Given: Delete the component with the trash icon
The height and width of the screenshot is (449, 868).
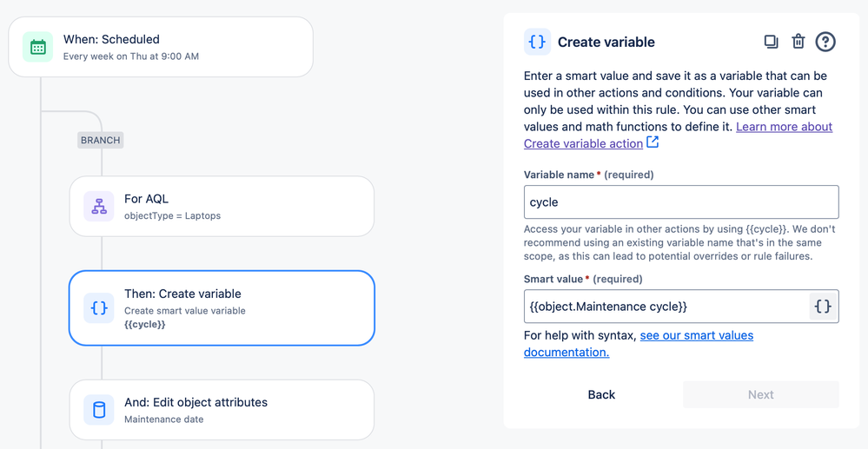Looking at the screenshot, I should tap(798, 42).
